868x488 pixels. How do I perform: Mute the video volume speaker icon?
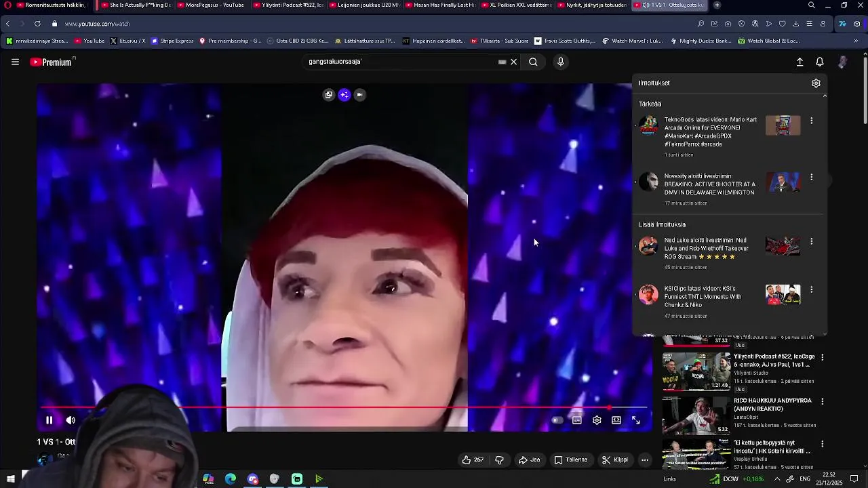pos(71,420)
